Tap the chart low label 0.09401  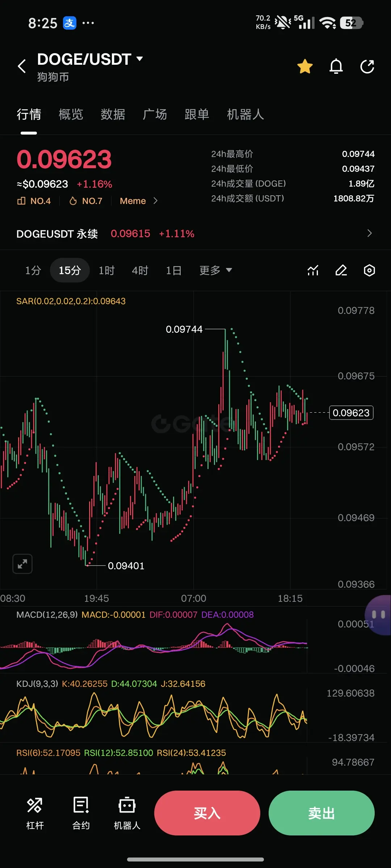coord(126,566)
